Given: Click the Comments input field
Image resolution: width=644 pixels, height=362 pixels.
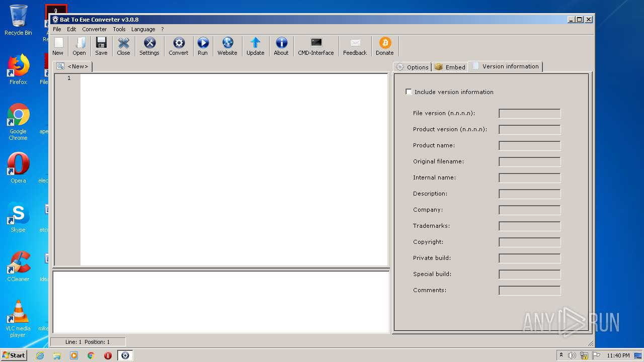Looking at the screenshot, I should pyautogui.click(x=530, y=291).
